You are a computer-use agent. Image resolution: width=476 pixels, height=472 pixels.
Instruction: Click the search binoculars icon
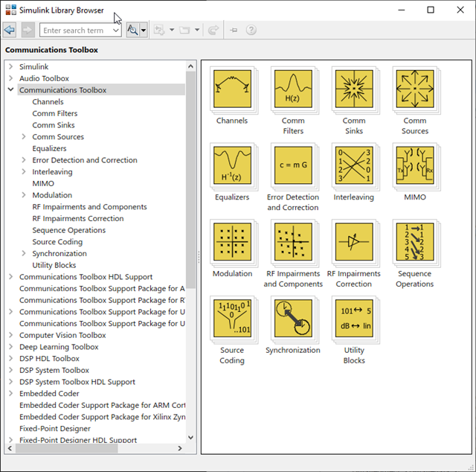tap(132, 30)
